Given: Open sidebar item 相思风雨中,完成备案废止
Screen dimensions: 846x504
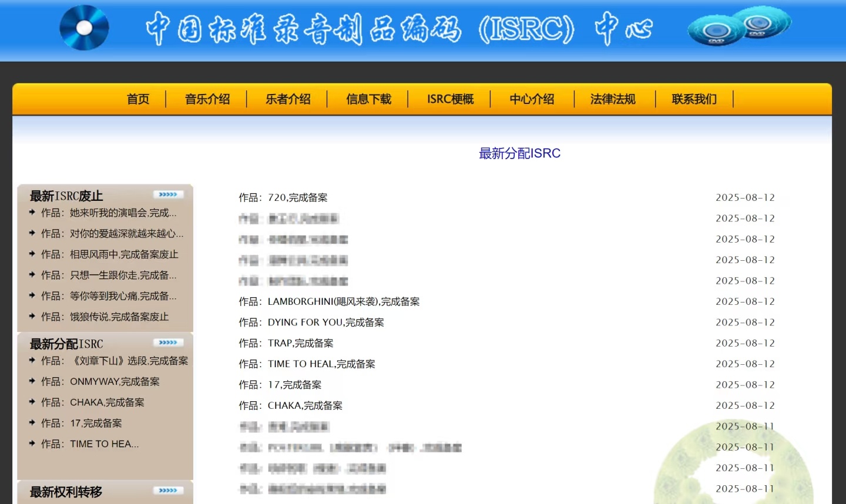Looking at the screenshot, I should click(x=109, y=254).
